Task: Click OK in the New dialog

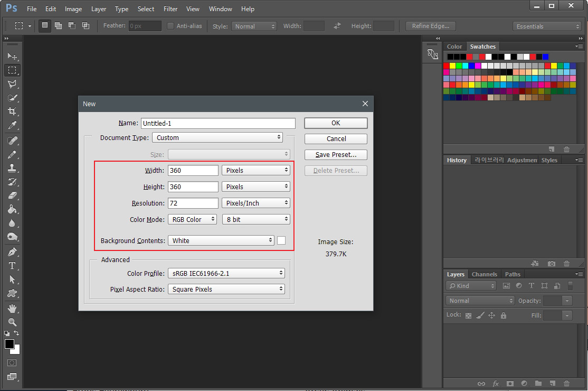Action: click(x=336, y=123)
